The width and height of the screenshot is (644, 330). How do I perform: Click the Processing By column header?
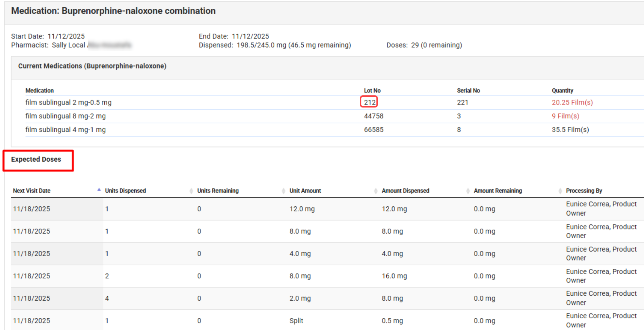point(584,190)
